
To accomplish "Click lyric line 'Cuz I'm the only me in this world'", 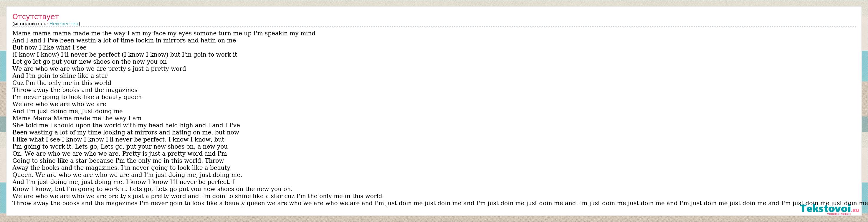I will pyautogui.click(x=62, y=83).
